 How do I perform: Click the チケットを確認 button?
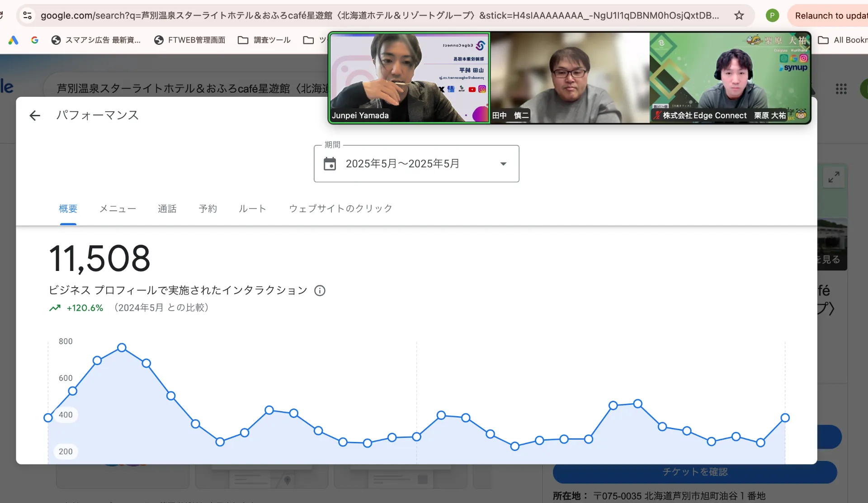point(694,472)
